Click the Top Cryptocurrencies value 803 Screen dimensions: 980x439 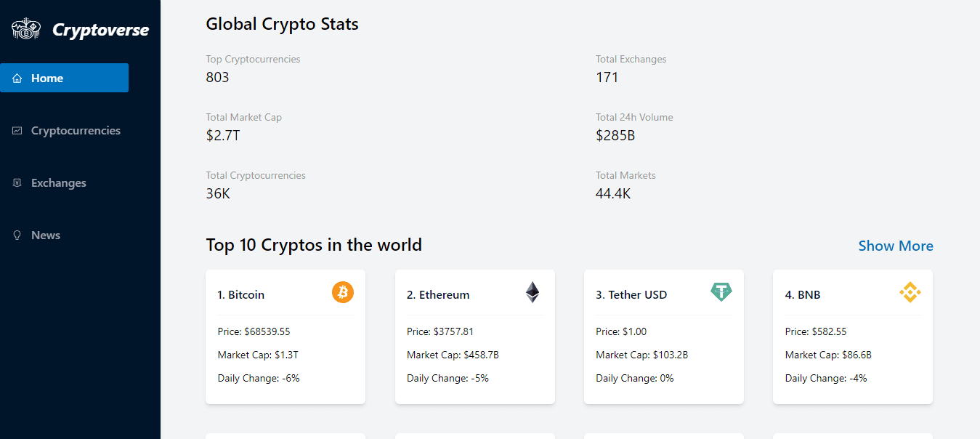click(x=217, y=77)
